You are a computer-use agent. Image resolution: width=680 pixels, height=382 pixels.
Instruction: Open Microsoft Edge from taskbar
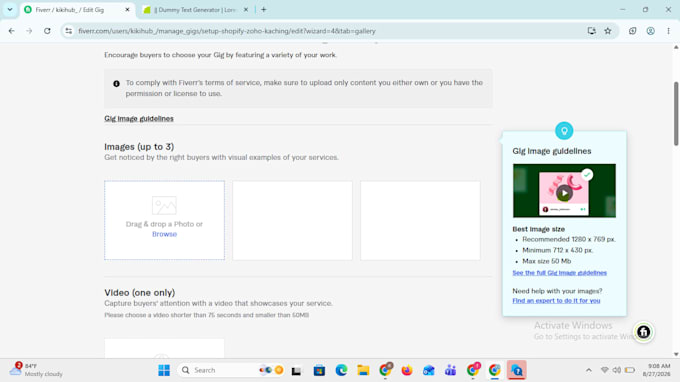click(341, 370)
